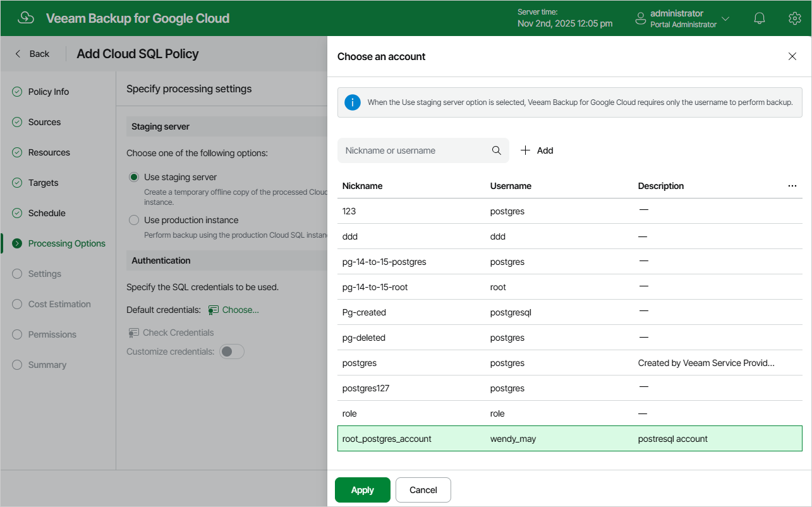Click the Cost Estimation step circle icon

pos(17,304)
